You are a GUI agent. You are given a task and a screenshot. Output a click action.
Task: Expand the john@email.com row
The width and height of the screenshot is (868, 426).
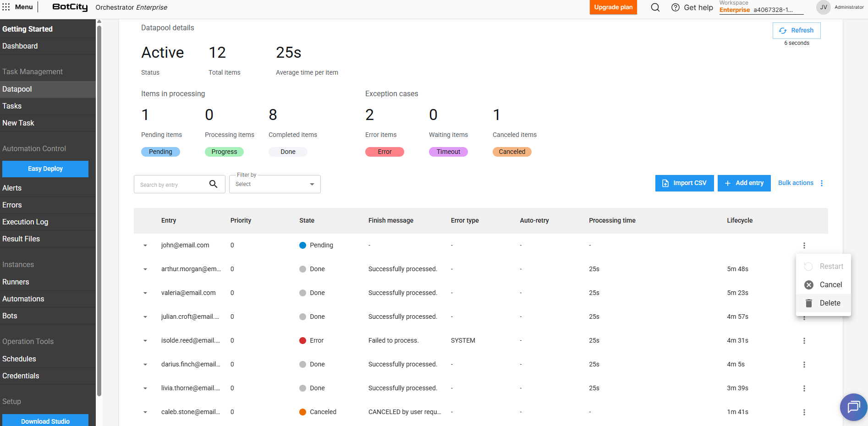pos(145,246)
